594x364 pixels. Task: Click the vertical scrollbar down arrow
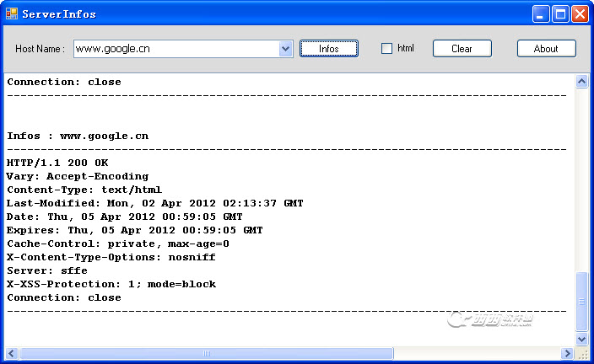pos(581,339)
